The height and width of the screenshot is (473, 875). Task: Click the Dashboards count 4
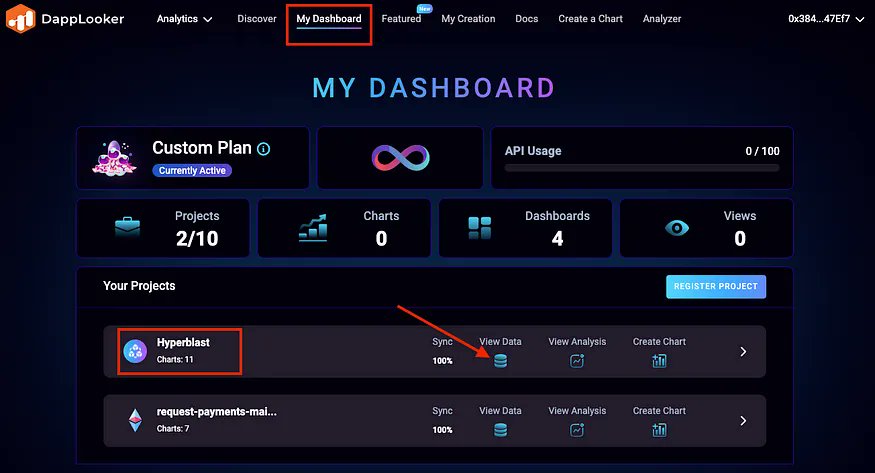coord(557,239)
